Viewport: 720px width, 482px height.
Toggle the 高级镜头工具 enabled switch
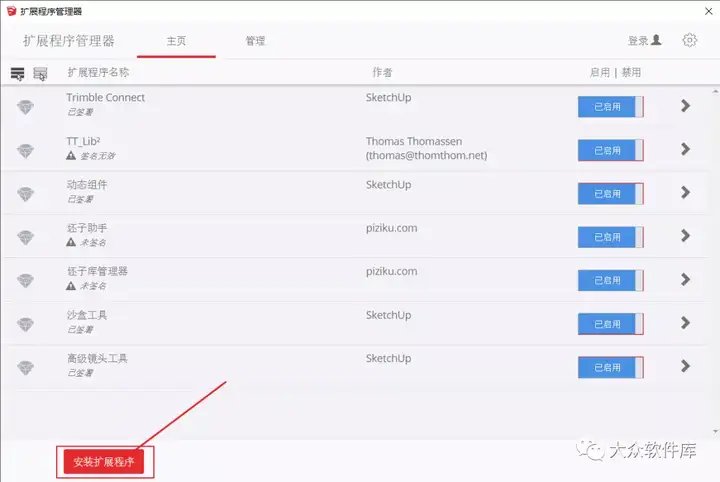click(611, 367)
